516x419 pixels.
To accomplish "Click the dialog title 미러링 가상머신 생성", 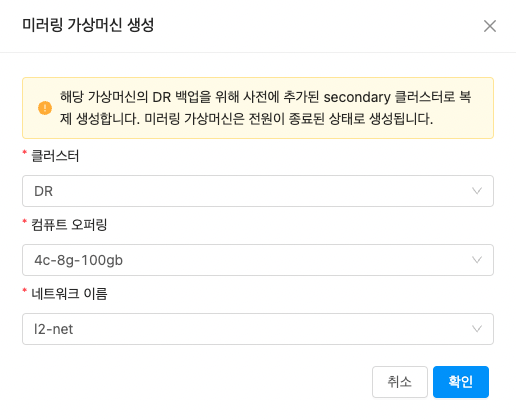I will (88, 25).
